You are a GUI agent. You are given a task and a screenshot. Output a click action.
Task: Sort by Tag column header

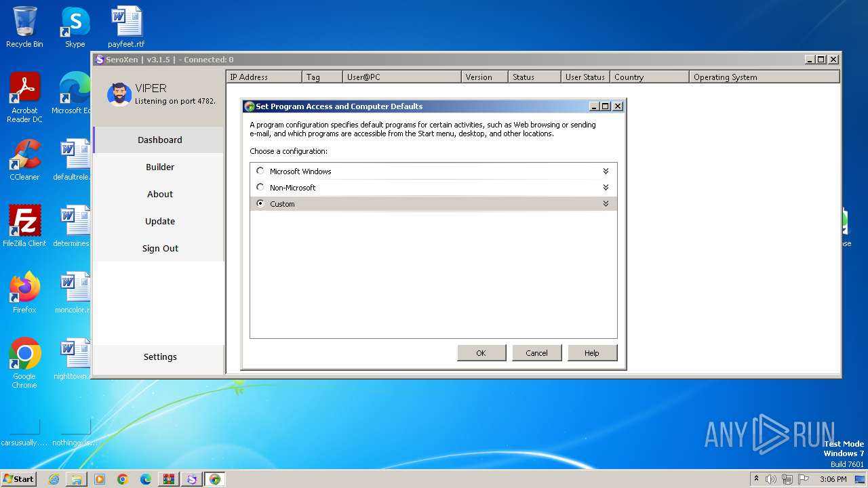322,77
